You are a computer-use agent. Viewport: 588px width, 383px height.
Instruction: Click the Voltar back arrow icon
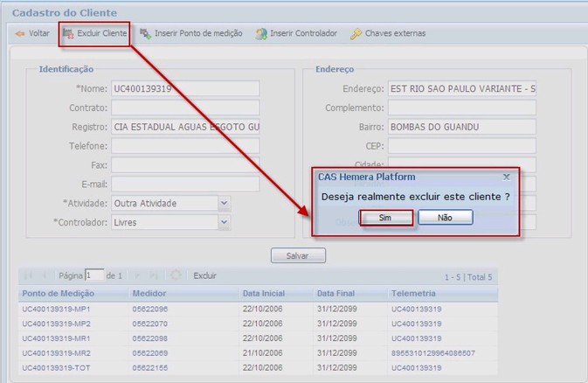(x=19, y=34)
